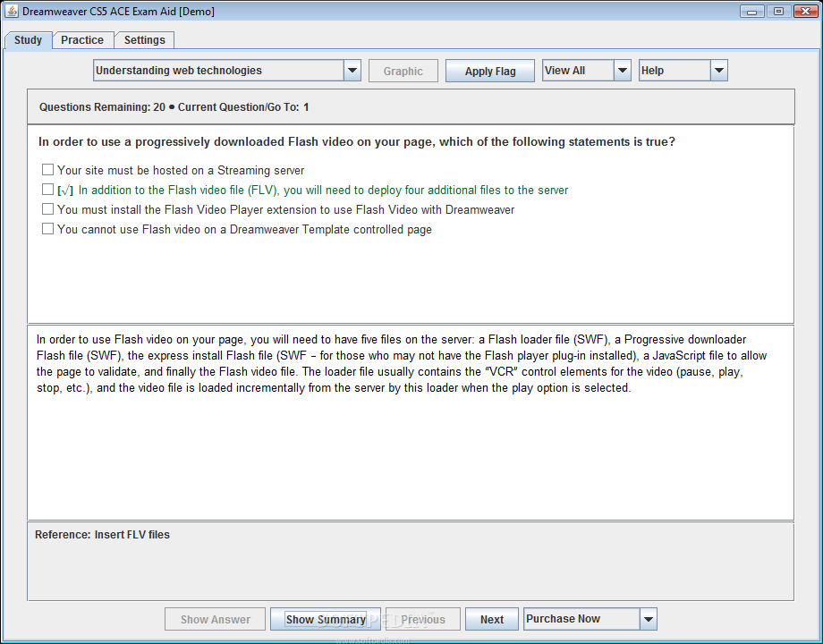Check 'Your site must be hosted on a Streaming server'

coord(47,170)
